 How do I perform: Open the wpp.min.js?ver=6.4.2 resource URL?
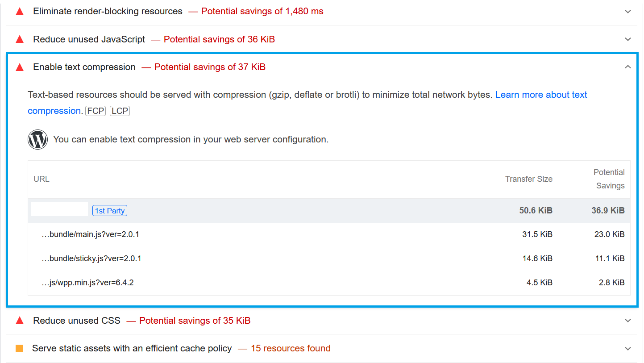(87, 283)
